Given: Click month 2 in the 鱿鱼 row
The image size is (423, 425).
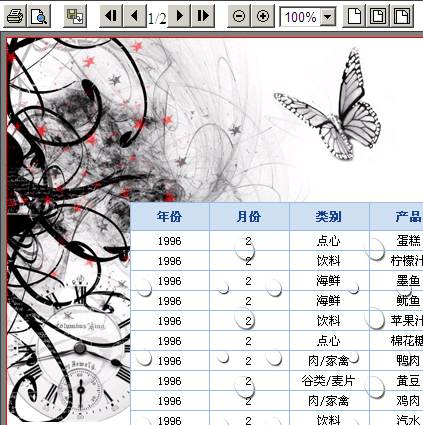Looking at the screenshot, I should [x=249, y=300].
